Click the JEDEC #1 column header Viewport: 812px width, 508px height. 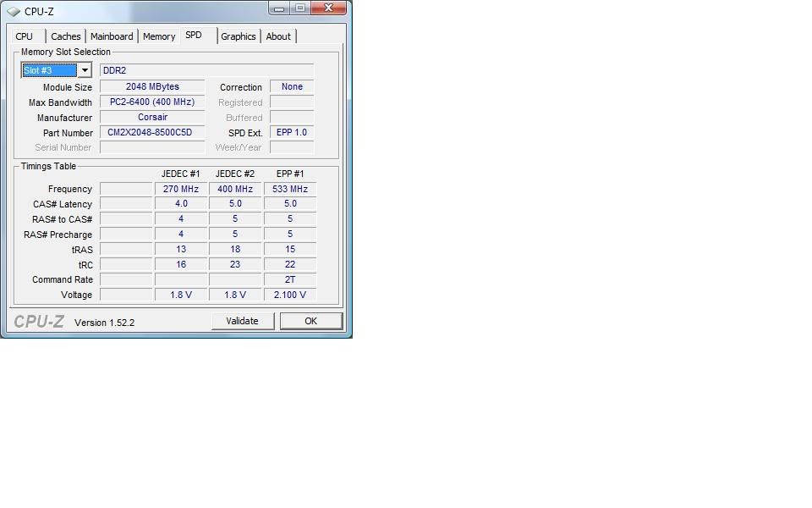(181, 174)
